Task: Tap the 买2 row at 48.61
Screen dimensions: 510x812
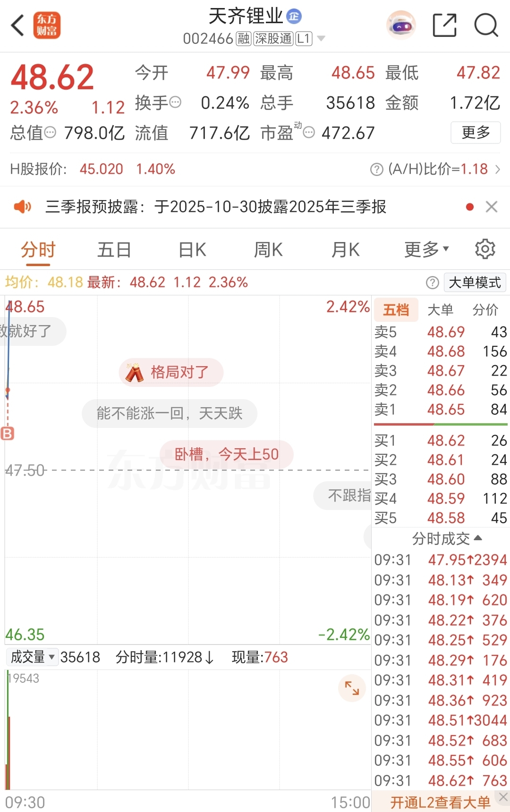Action: pyautogui.click(x=441, y=460)
